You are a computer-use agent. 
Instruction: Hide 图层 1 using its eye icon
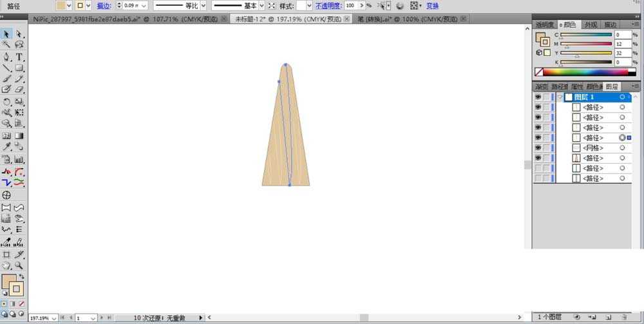pyautogui.click(x=538, y=97)
